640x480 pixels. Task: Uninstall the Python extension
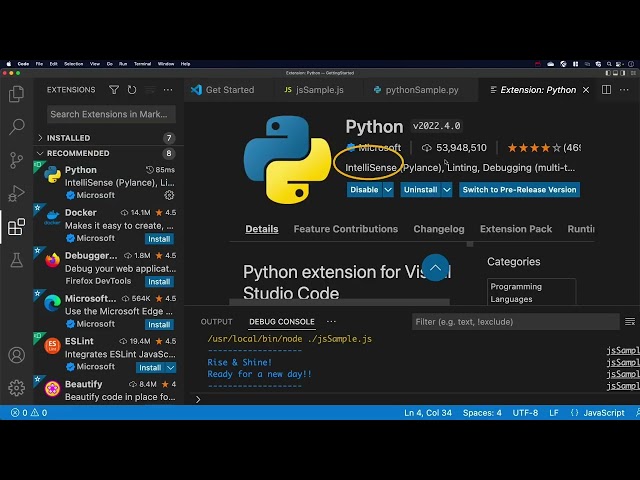click(420, 190)
